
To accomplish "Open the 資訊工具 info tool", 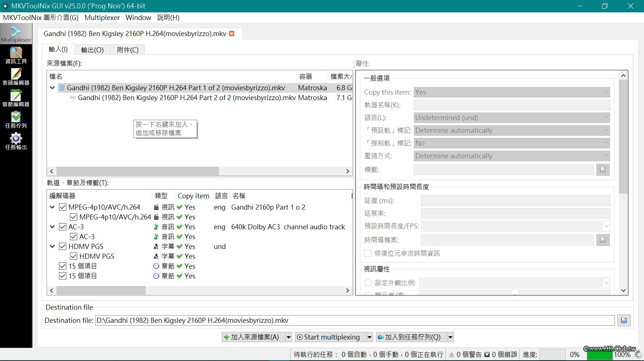I will coord(16,55).
